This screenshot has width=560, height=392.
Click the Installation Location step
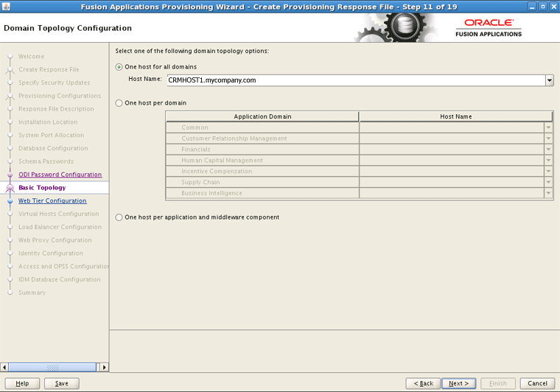coord(48,122)
